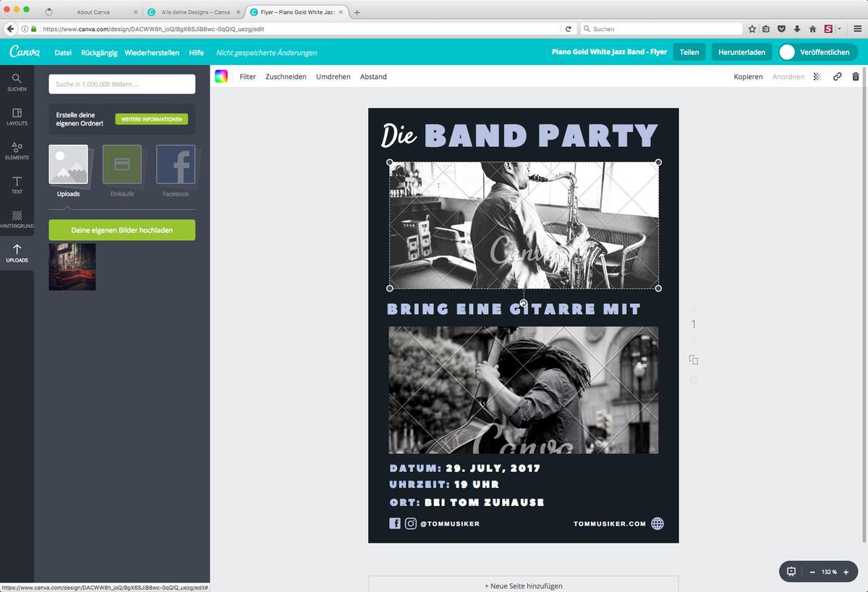Image resolution: width=868 pixels, height=592 pixels.
Task: Click the 132 % zoom level
Action: (829, 572)
